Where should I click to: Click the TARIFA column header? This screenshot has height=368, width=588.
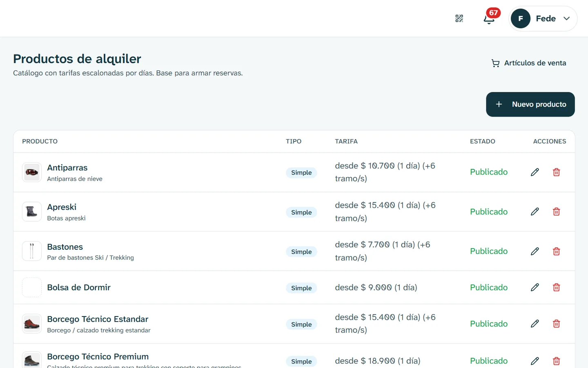click(x=346, y=141)
